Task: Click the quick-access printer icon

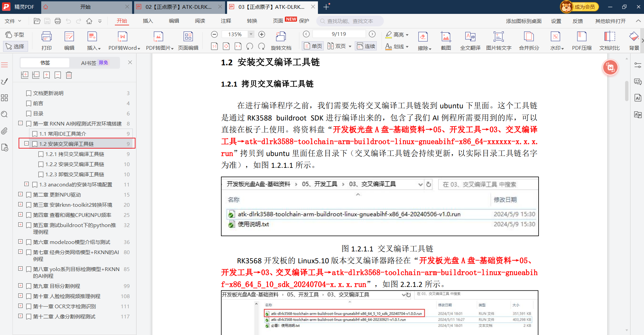Action: coord(58,21)
